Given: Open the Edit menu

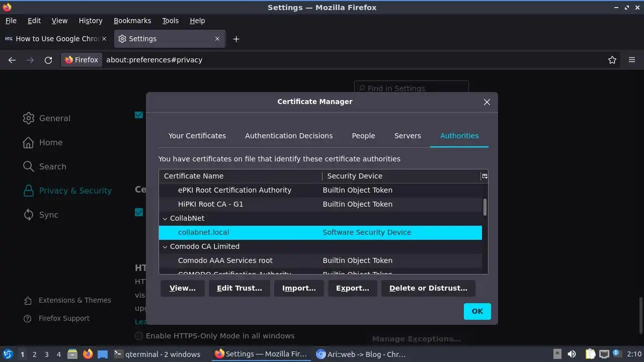Looking at the screenshot, I should [x=34, y=21].
